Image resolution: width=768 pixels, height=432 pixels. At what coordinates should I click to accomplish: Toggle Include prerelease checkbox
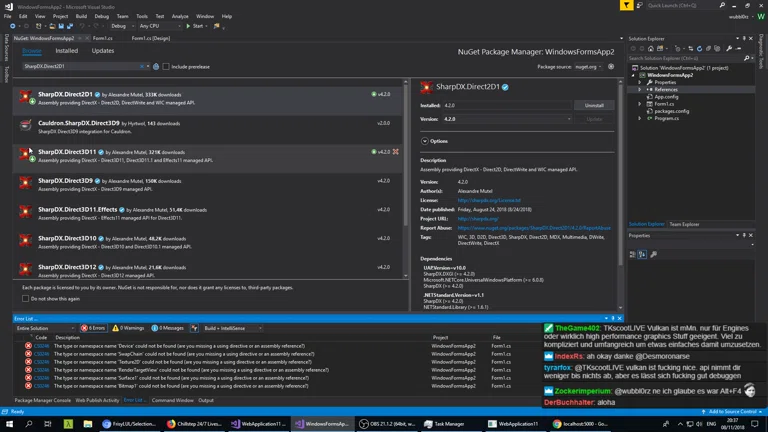[x=166, y=67]
